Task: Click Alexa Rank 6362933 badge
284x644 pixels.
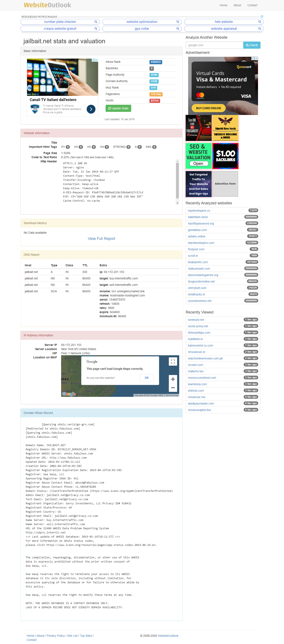Action: (156, 62)
